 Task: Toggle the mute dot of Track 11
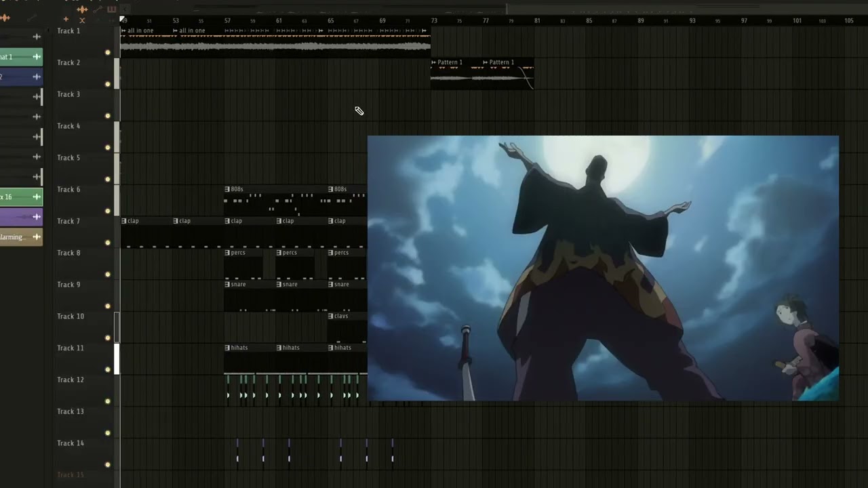107,369
